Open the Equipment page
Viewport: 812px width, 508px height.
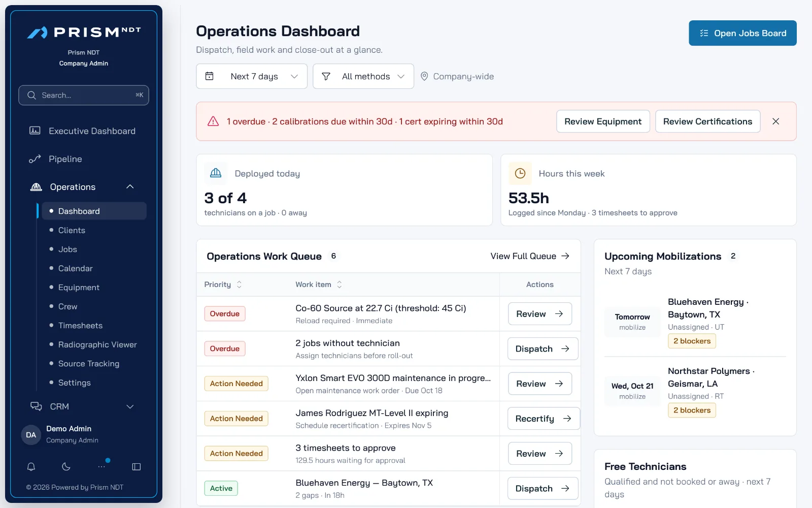pyautogui.click(x=94, y=288)
